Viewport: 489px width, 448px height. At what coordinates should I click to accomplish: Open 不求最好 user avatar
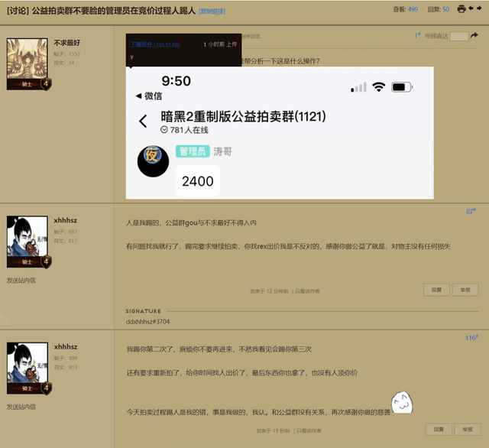tap(28, 59)
